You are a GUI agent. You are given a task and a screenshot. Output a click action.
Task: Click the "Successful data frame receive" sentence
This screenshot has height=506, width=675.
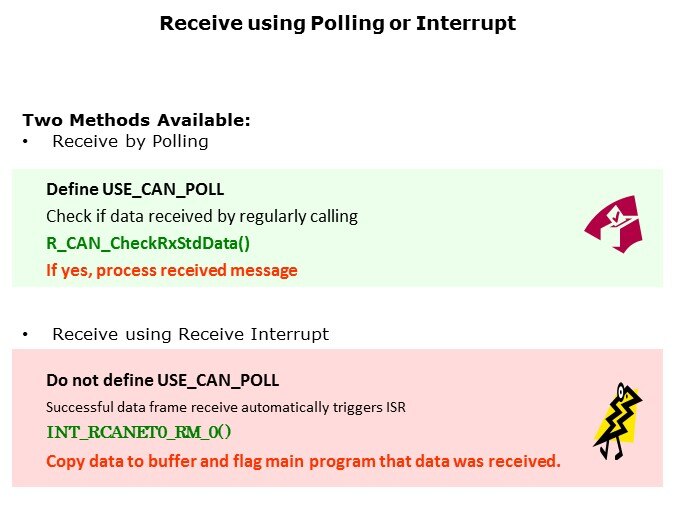coord(225,407)
